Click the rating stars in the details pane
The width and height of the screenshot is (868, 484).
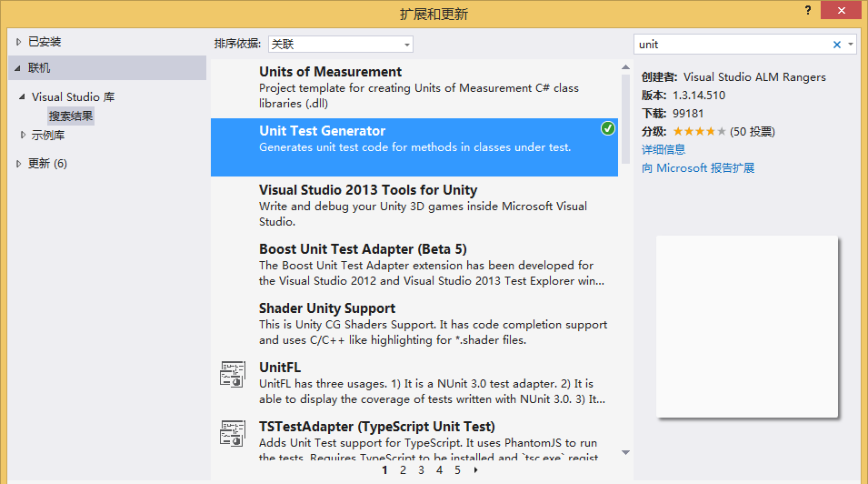[699, 131]
